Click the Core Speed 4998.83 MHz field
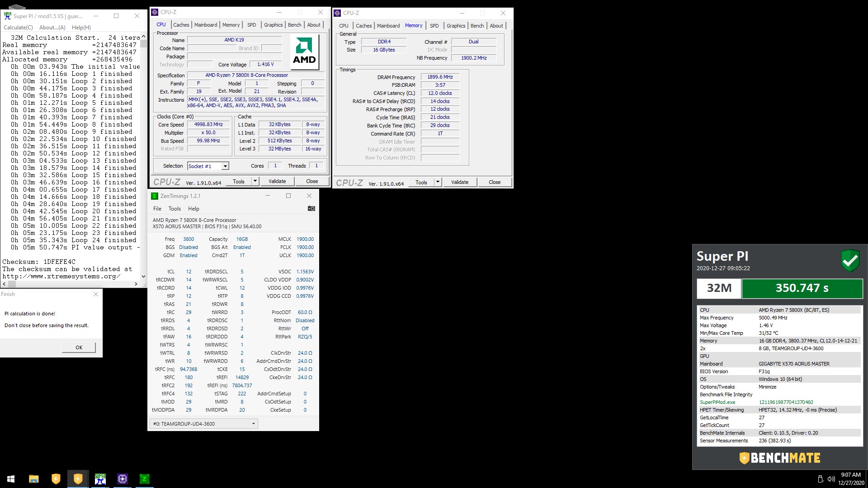 click(208, 124)
